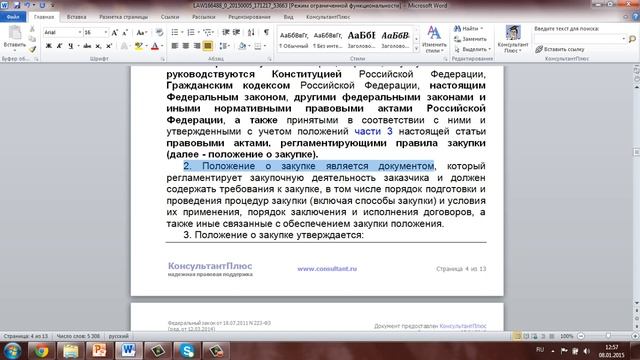Switch to Print Layout view in status bar
The width and height of the screenshot is (640, 360).
click(517, 336)
